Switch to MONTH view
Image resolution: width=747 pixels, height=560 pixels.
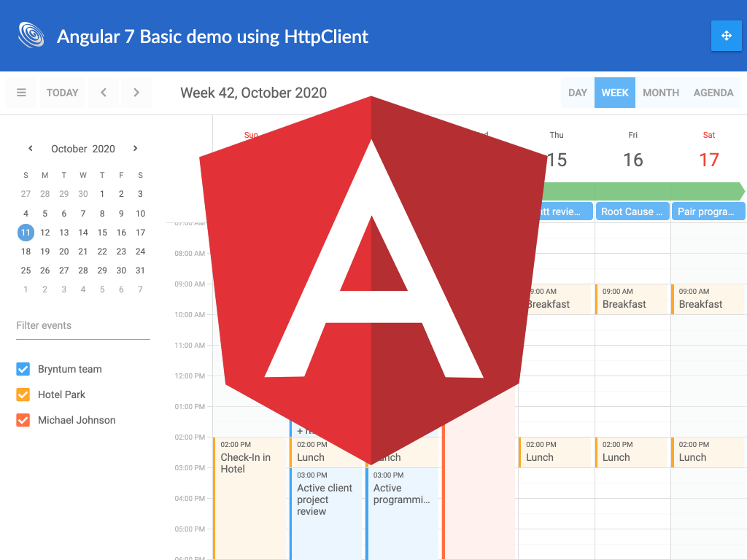coord(661,93)
